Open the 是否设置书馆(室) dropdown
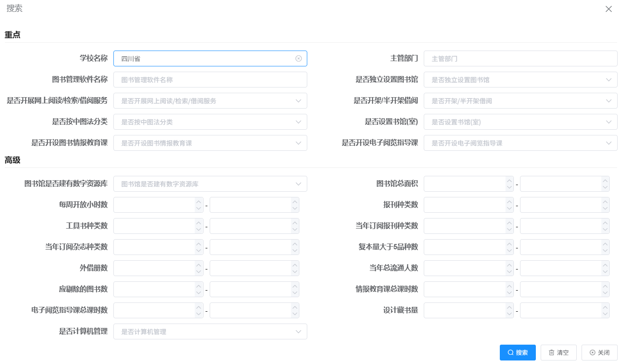The height and width of the screenshot is (364, 622). click(x=520, y=122)
